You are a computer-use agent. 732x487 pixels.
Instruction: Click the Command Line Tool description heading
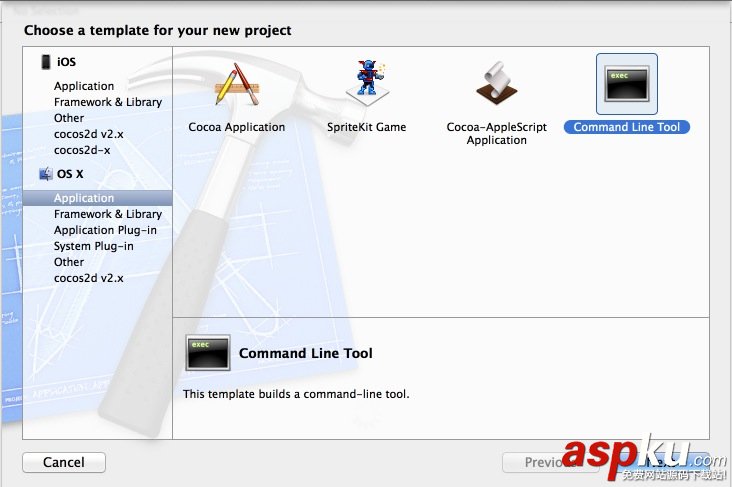[306, 353]
